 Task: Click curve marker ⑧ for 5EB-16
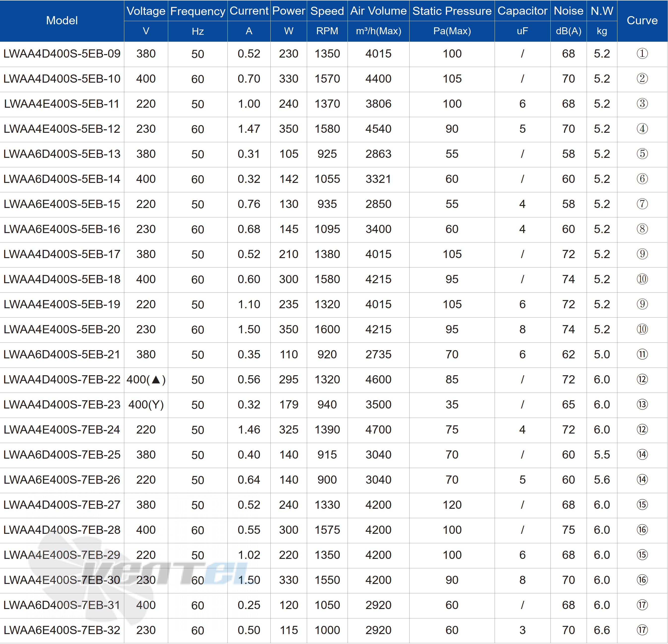(642, 229)
